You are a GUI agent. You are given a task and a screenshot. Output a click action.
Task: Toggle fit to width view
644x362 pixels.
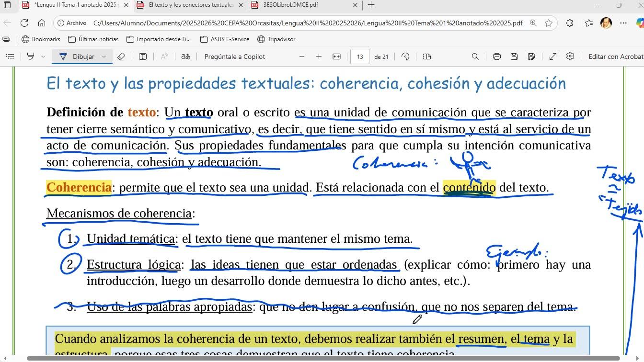pos(337,57)
